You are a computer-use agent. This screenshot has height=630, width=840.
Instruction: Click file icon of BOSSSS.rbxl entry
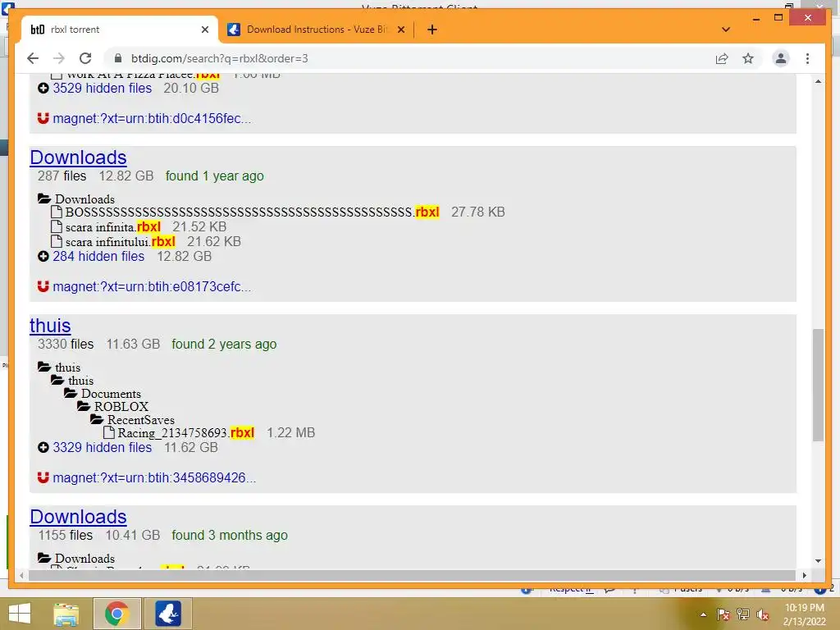57,212
